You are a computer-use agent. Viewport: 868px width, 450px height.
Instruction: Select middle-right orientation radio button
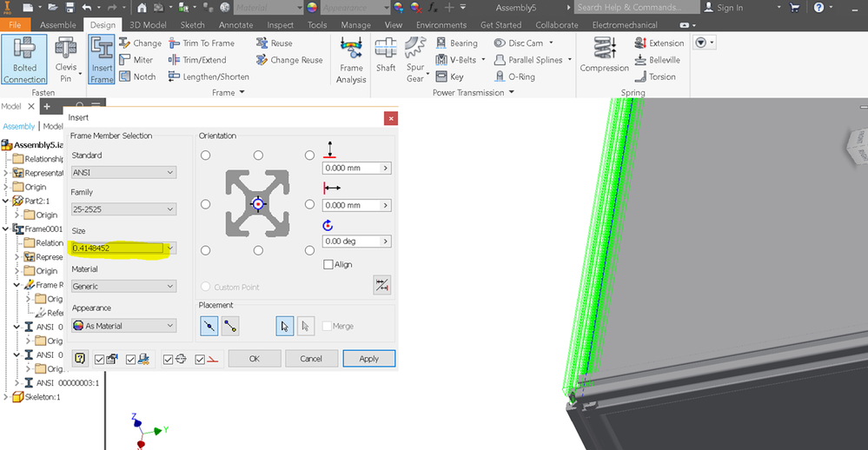(x=309, y=204)
